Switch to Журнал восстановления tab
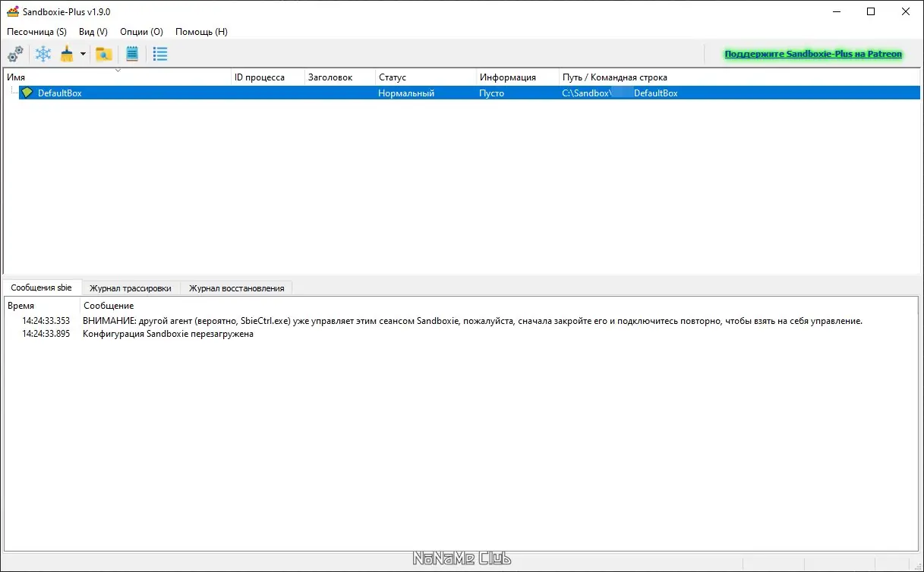The width and height of the screenshot is (924, 572). (x=237, y=288)
